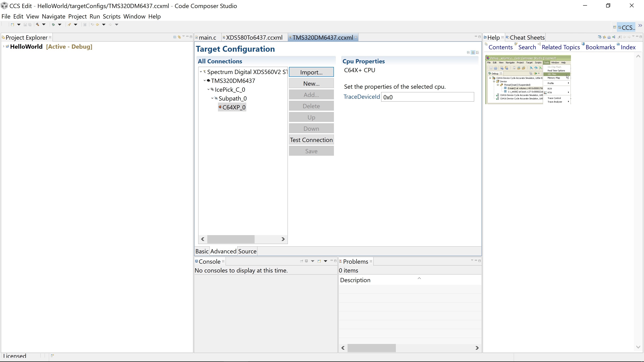Screen dimensions: 644x362
Task: Toggle Target Configuration vertical layout icon
Action: [478, 52]
